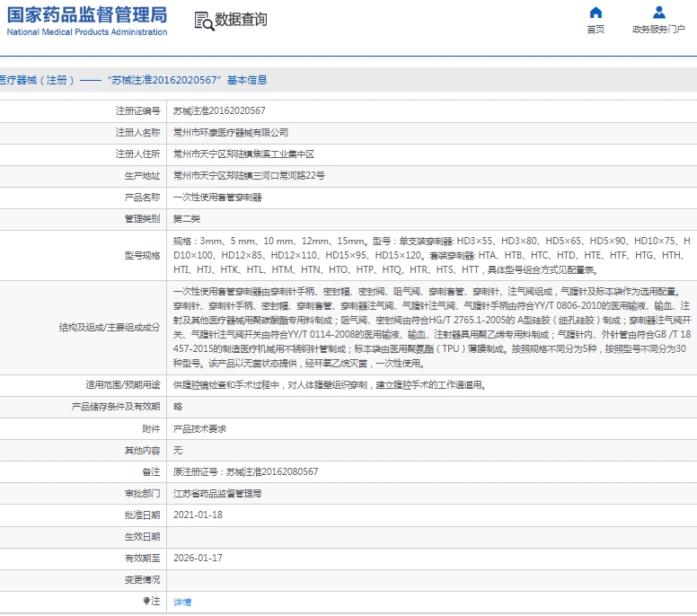The image size is (697, 616).
Task: Select approval date 2021-01-18
Action: [x=198, y=515]
